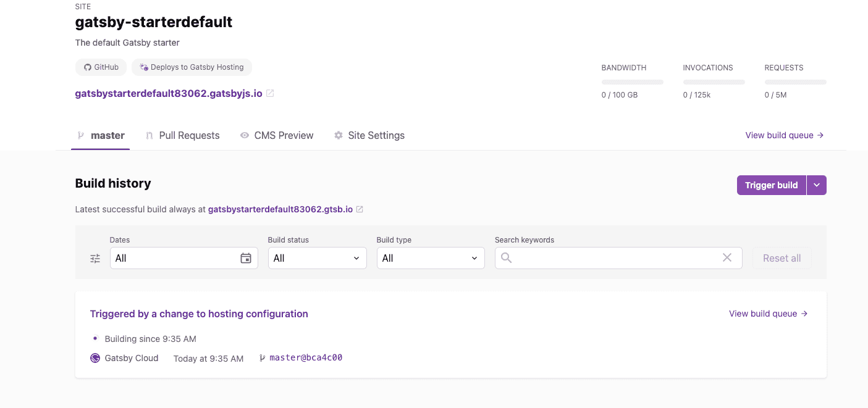Open the Build status dropdown
The image size is (868, 408).
click(317, 258)
